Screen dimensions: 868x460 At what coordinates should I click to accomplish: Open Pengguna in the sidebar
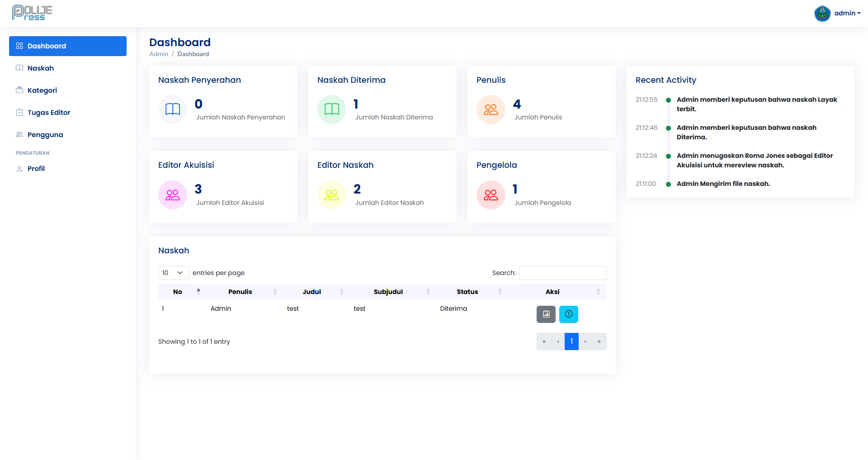point(68,135)
